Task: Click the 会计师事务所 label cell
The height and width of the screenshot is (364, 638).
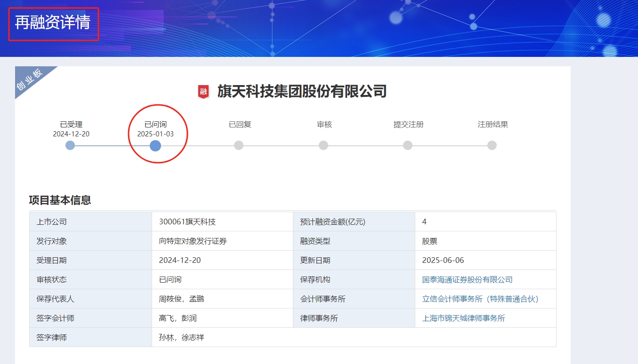Action: pyautogui.click(x=354, y=299)
